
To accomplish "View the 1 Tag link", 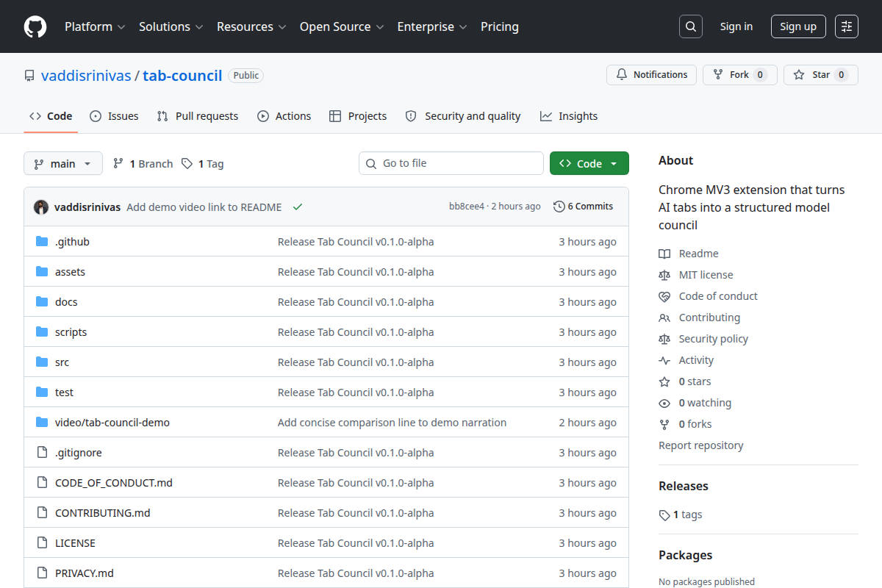I will 202,164.
